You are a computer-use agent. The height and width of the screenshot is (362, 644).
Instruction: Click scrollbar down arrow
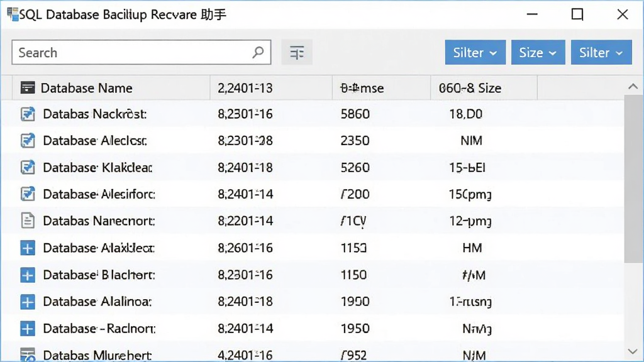(633, 352)
